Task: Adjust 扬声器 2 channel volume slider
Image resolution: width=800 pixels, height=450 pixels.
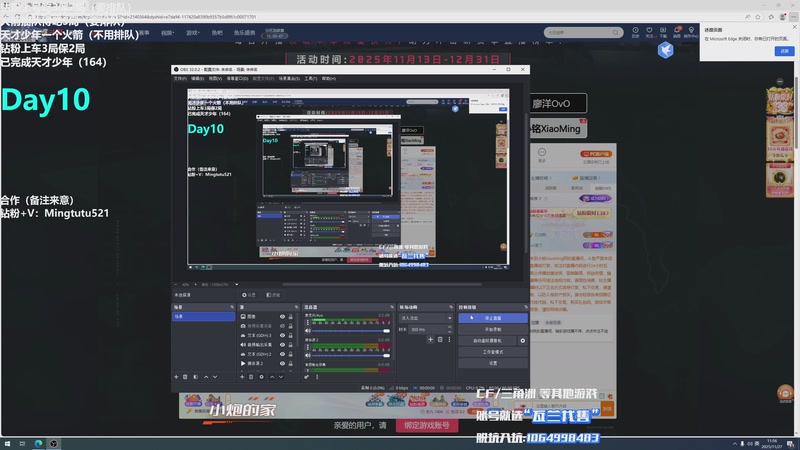Action: click(351, 355)
